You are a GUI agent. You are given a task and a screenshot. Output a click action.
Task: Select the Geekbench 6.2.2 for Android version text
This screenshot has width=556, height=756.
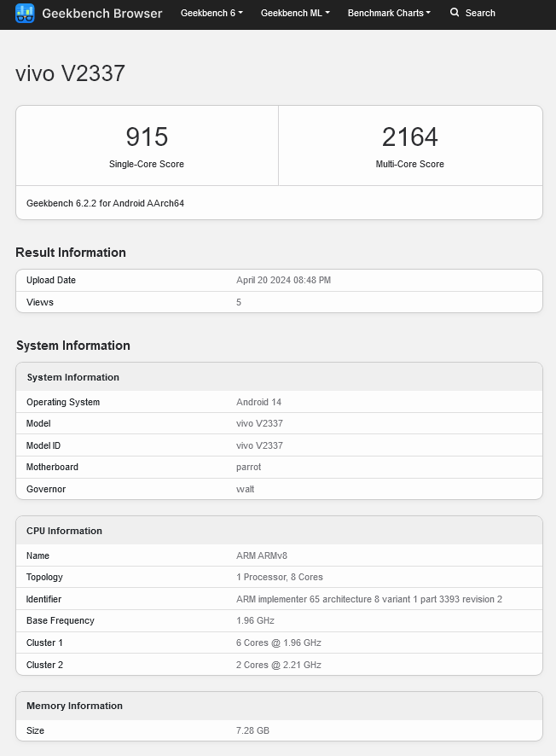tap(105, 203)
